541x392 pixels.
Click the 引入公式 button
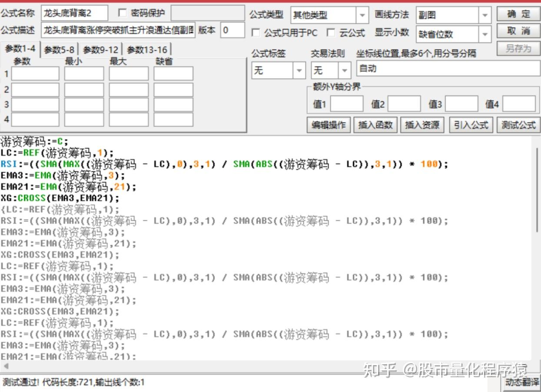(471, 125)
